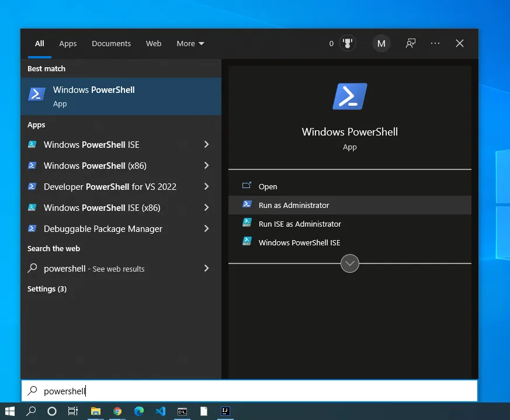Open the More dropdown in search
This screenshot has height=420, width=510.
[x=190, y=43]
